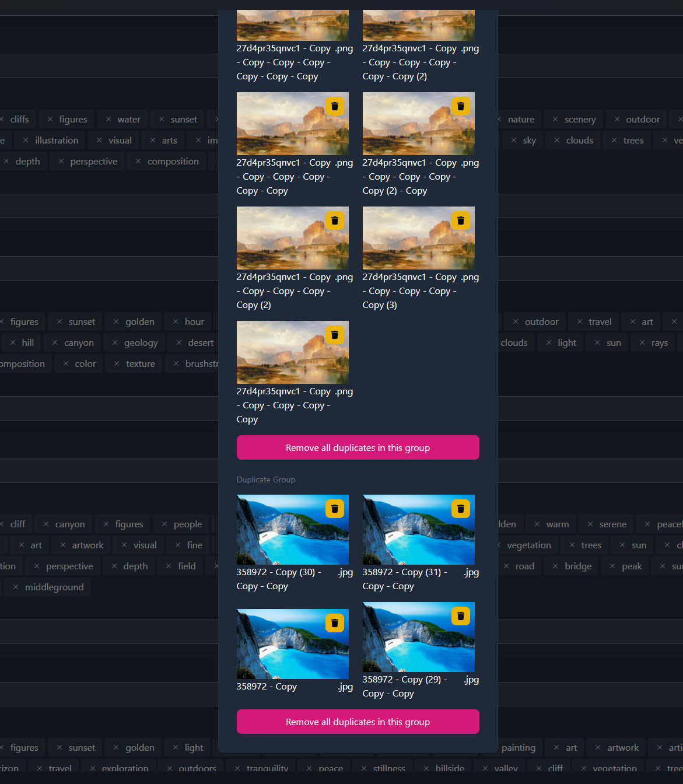Remove the 'water' tag using its × icon
This screenshot has width=683, height=784.
click(108, 120)
